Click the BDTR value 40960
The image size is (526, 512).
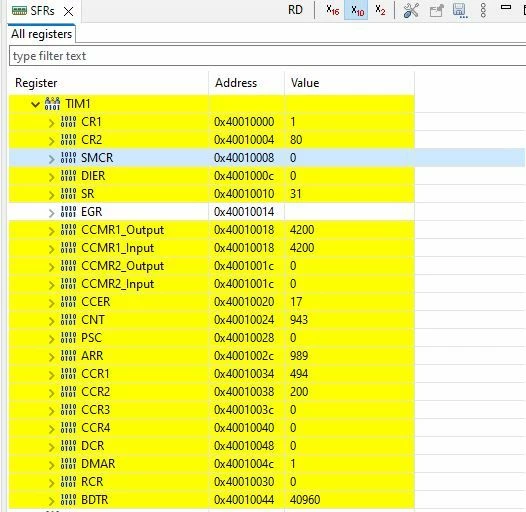(305, 500)
